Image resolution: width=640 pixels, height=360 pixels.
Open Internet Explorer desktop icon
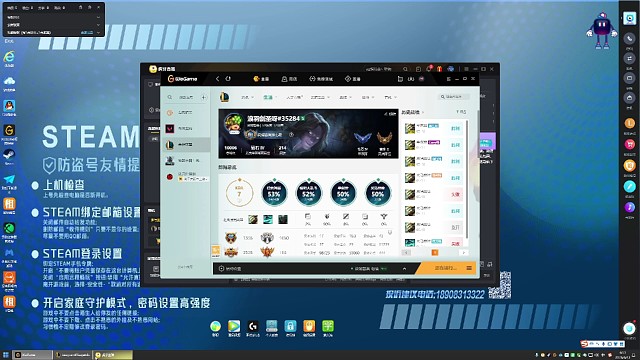coord(9,57)
